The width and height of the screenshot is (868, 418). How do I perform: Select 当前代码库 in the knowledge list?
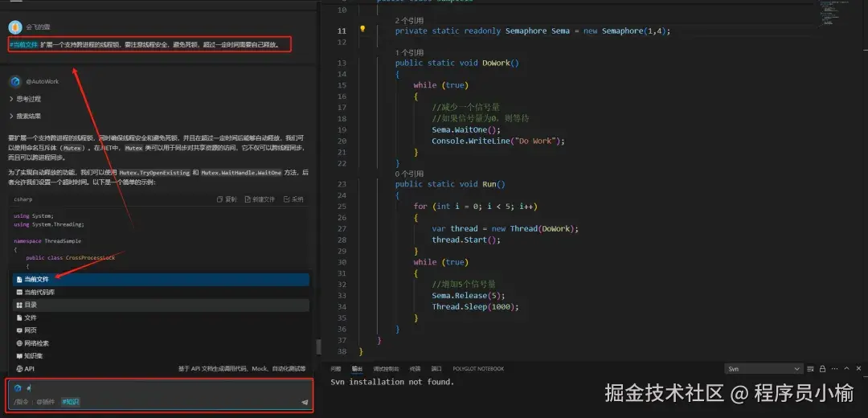[x=161, y=293]
